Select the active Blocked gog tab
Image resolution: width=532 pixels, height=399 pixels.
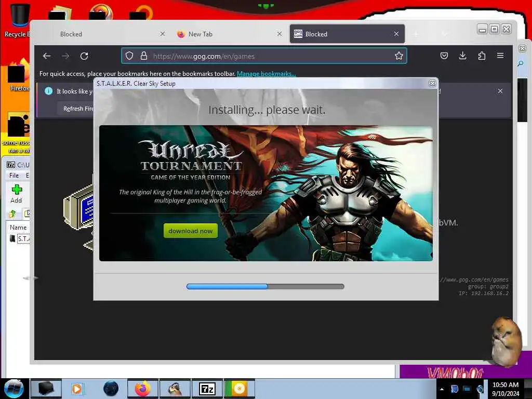(343, 34)
